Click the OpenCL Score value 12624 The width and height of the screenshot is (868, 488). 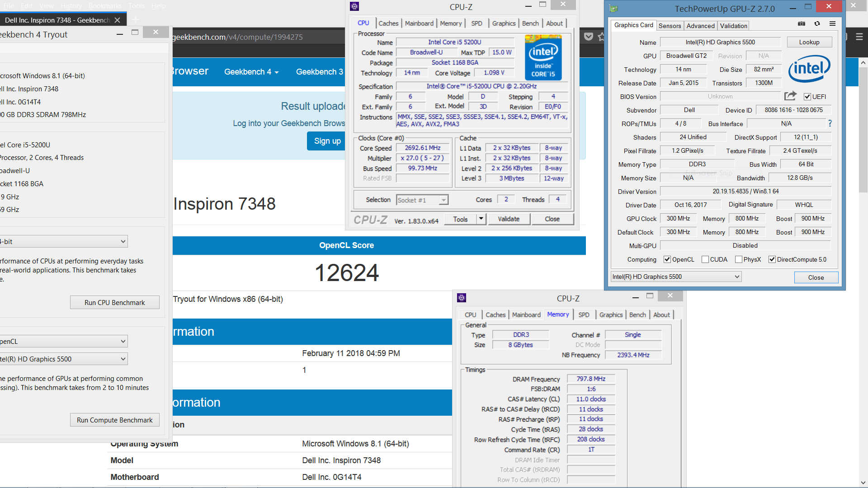click(347, 273)
